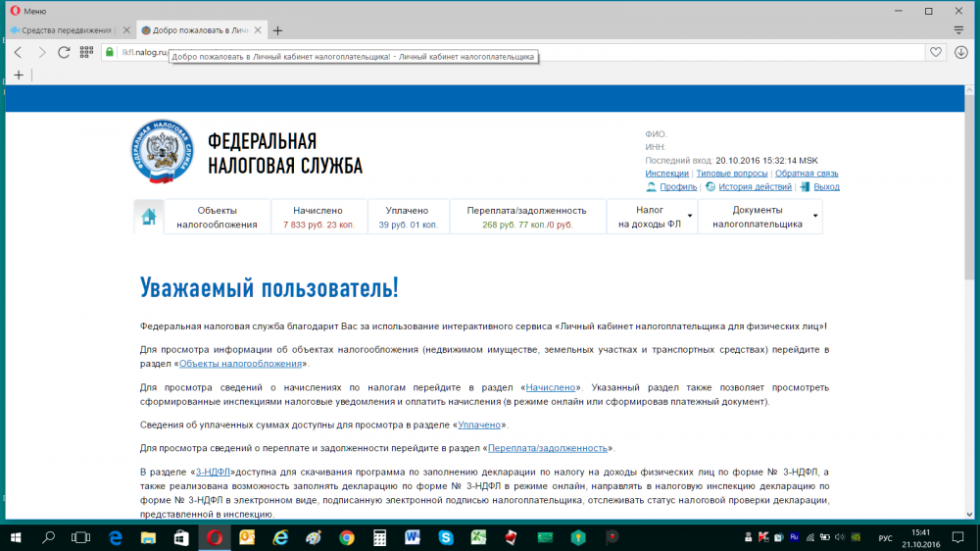The width and height of the screenshot is (980, 551).
Task: Bookmark this page with the heart icon
Action: click(936, 52)
